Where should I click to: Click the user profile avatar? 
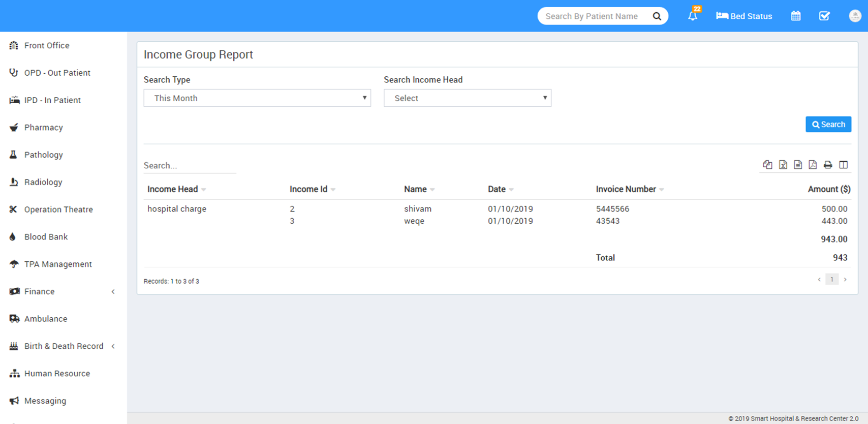point(855,16)
